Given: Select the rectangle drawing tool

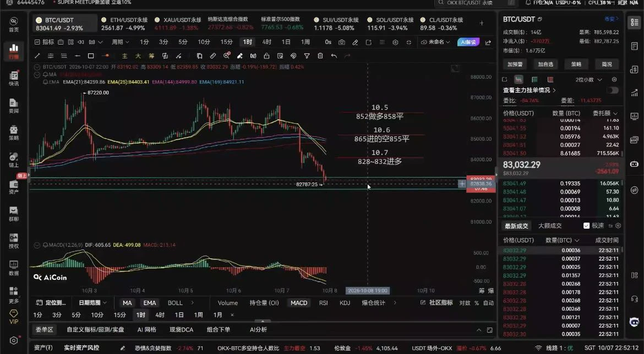Looking at the screenshot, I should (91, 56).
